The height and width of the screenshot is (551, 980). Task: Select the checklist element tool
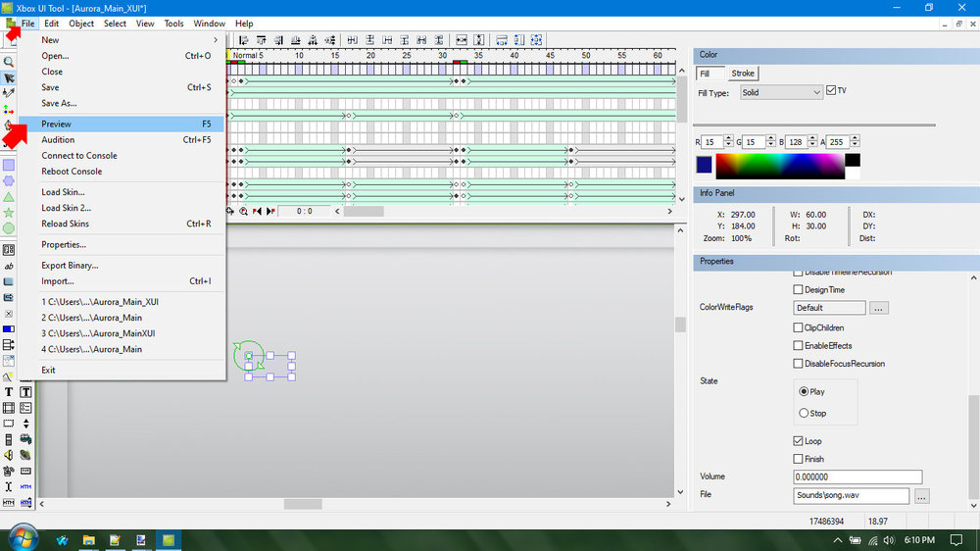click(25, 408)
